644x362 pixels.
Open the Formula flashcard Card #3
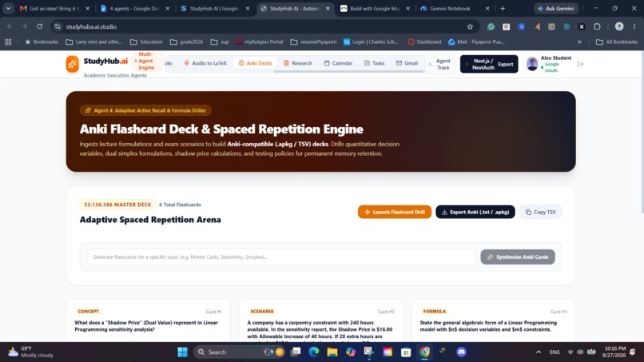pos(493,321)
